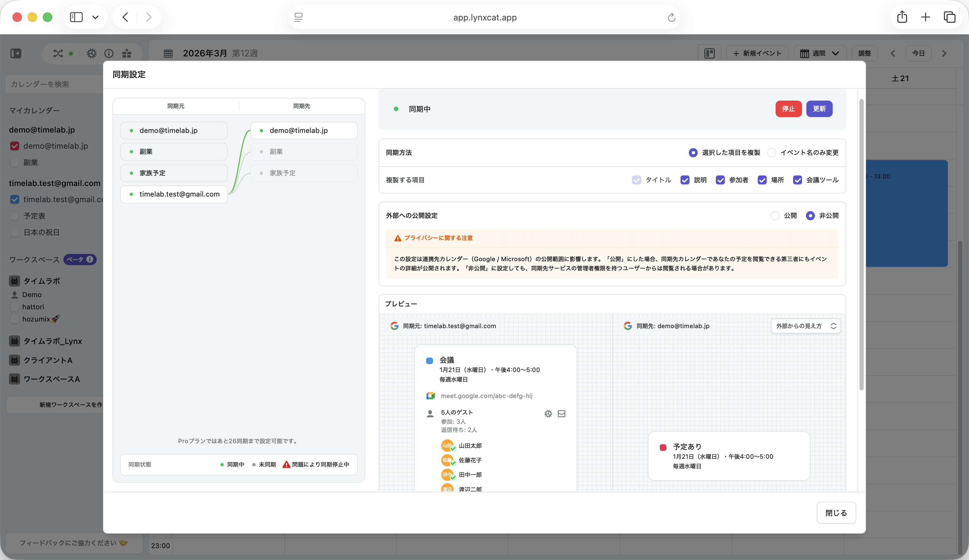Click the envelope icon beside guests

[x=561, y=414]
